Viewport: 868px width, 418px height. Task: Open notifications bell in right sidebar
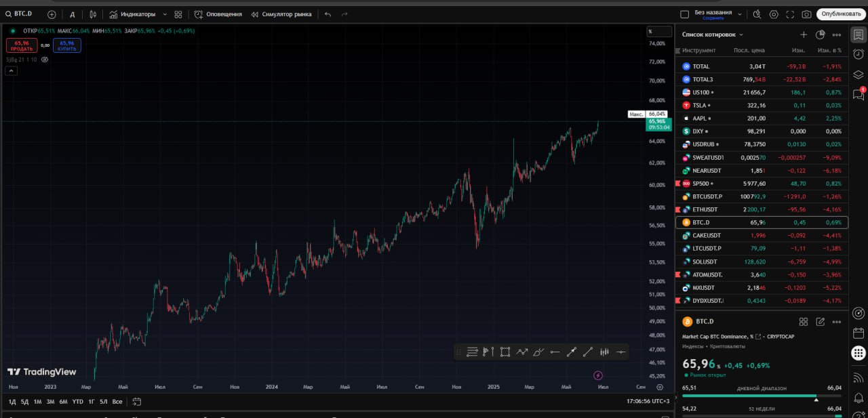coord(859,397)
